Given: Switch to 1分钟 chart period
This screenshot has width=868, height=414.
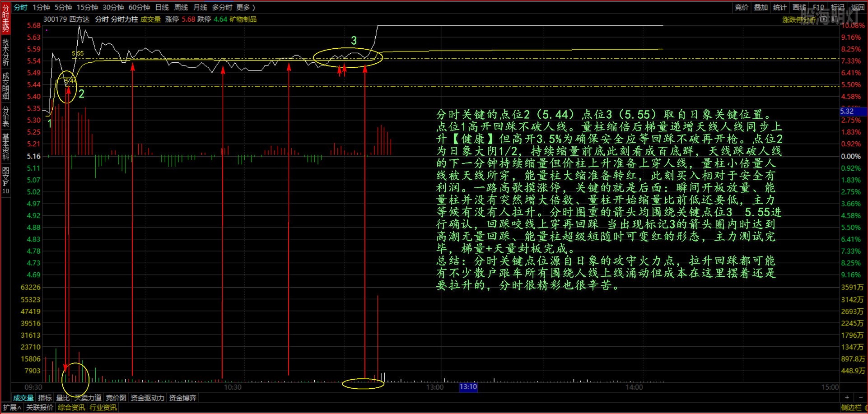Looking at the screenshot, I should pyautogui.click(x=41, y=7).
